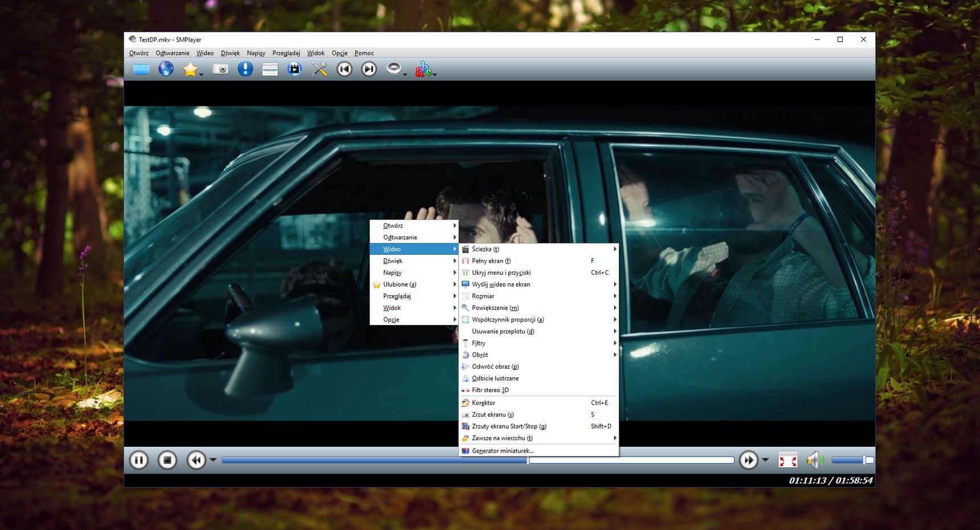The height and width of the screenshot is (530, 980).
Task: Adjust the volume slider
Action: [x=852, y=460]
